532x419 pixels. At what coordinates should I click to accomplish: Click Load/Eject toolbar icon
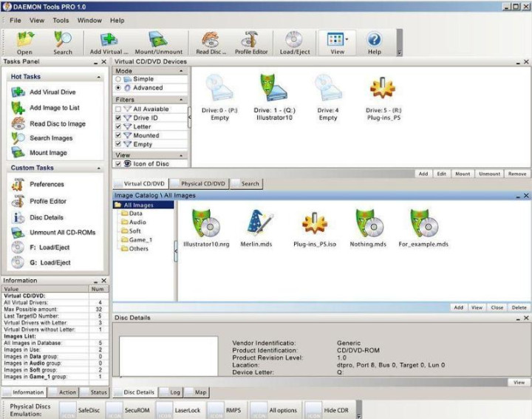pos(295,43)
